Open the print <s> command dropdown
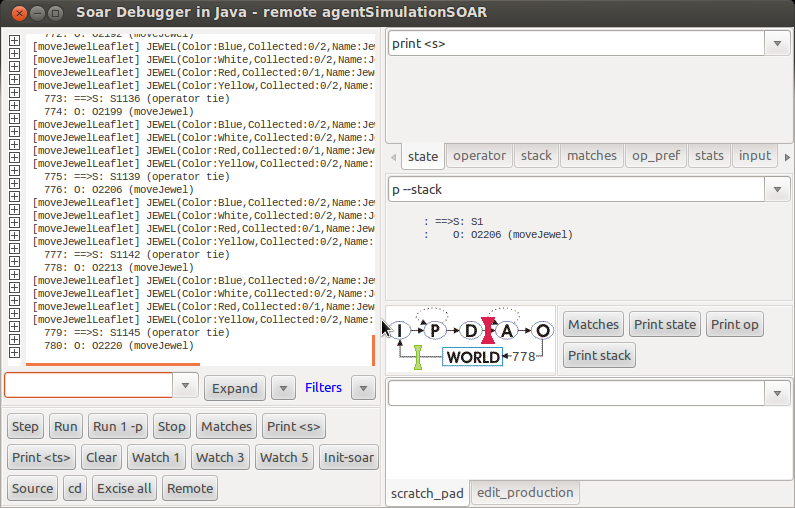The image size is (795, 508). (777, 43)
